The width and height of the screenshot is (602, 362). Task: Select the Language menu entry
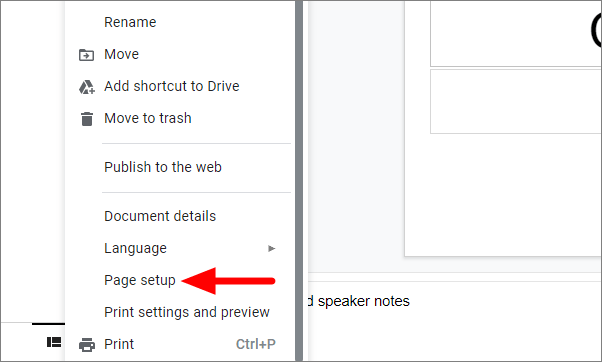pos(136,248)
